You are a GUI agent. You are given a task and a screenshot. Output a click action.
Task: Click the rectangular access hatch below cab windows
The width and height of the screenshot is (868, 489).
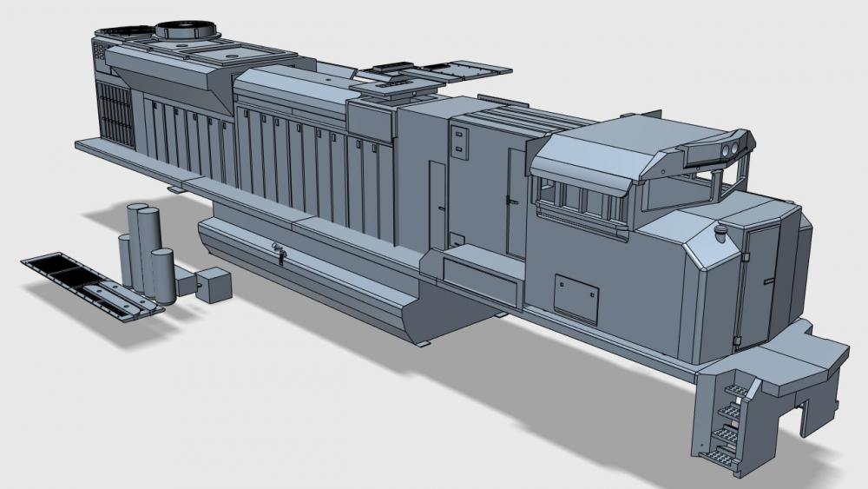click(576, 297)
